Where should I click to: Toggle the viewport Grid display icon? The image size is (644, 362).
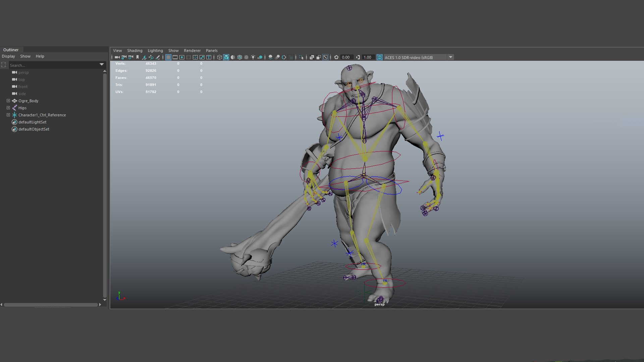168,57
